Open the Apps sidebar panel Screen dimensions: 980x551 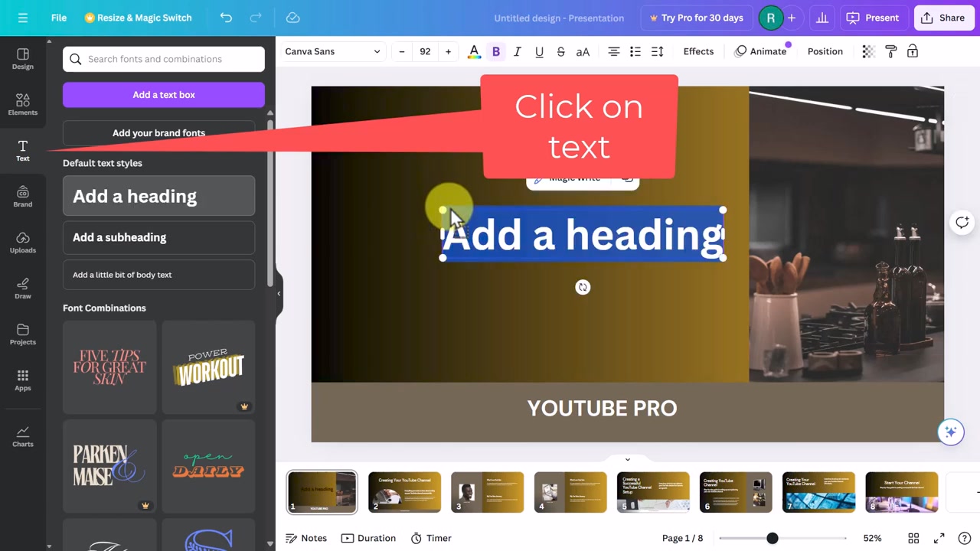(x=23, y=380)
